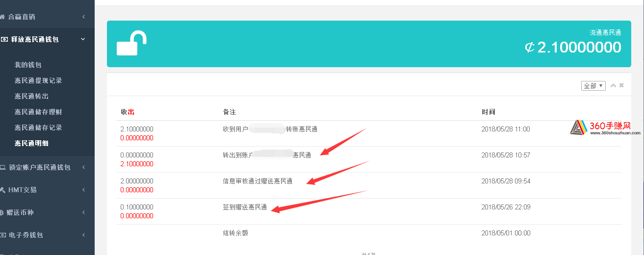Click the unlock padlock icon in teal banner
The height and width of the screenshot is (255, 644).
[131, 43]
